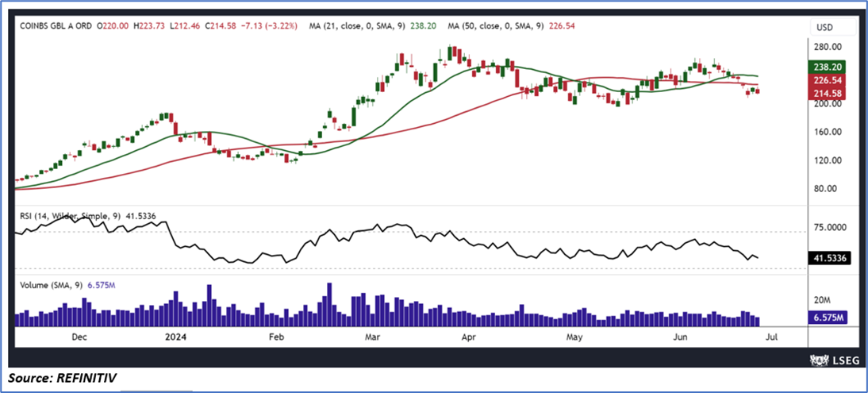868x393 pixels.
Task: Click the Mar label on time axis
Action: pyautogui.click(x=372, y=337)
